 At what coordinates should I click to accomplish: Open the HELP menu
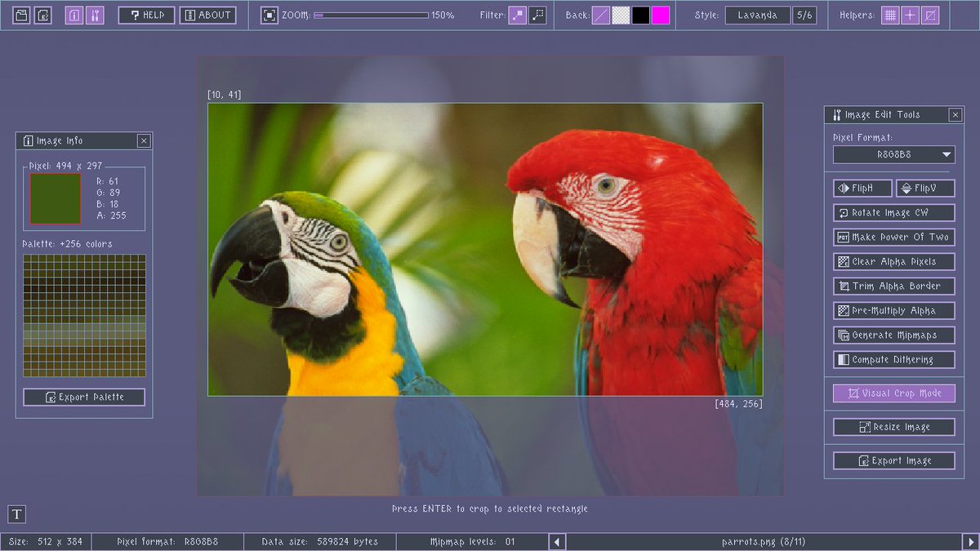click(145, 14)
